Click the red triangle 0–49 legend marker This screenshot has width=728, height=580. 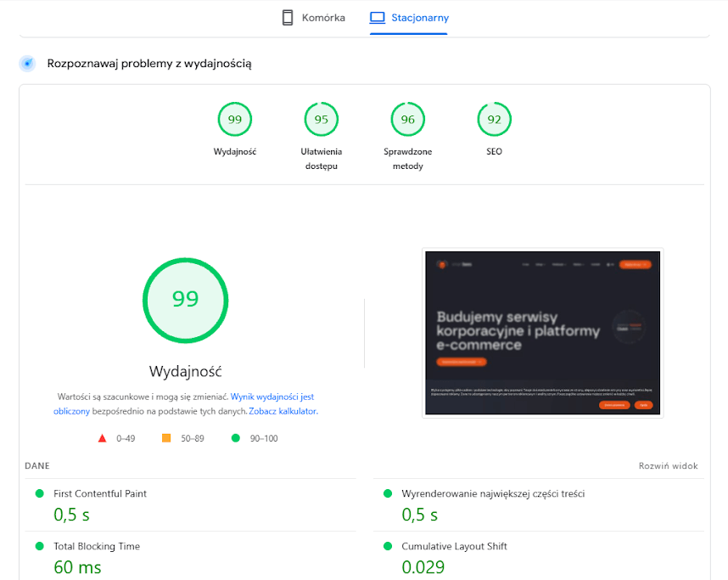pyautogui.click(x=103, y=438)
